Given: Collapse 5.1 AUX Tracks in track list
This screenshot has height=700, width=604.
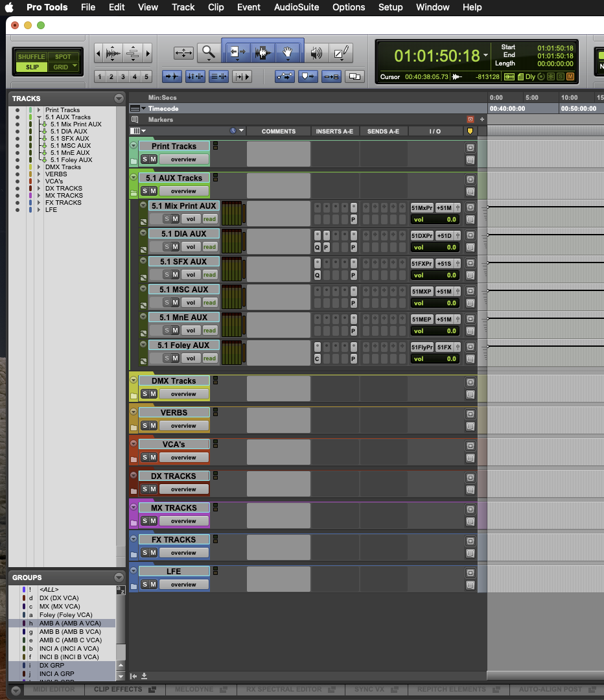Looking at the screenshot, I should pos(40,117).
